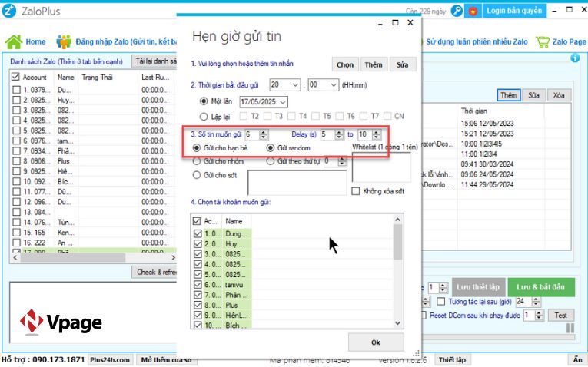This screenshot has width=588, height=367.
Task: Click the phone number text area
Action: tap(297, 183)
